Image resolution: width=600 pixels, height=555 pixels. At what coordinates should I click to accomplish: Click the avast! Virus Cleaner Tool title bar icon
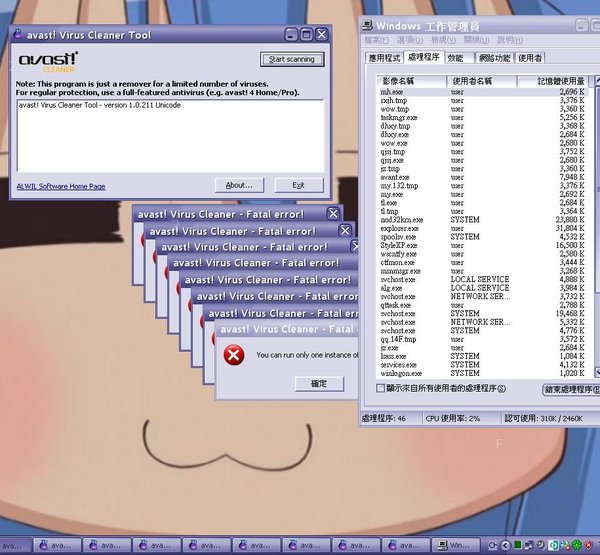(17, 34)
